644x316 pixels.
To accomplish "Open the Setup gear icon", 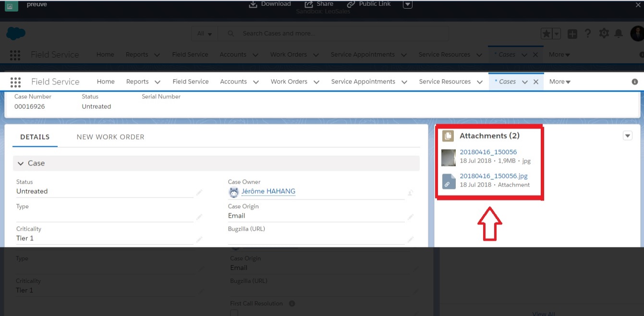I will [604, 34].
